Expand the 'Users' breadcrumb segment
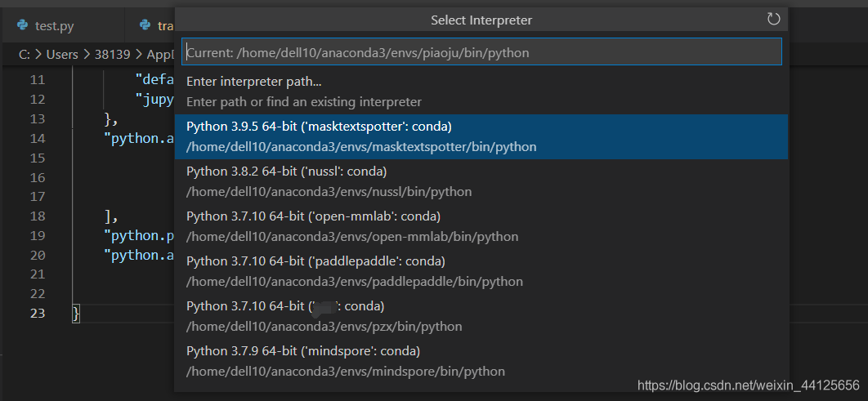 coord(61,55)
